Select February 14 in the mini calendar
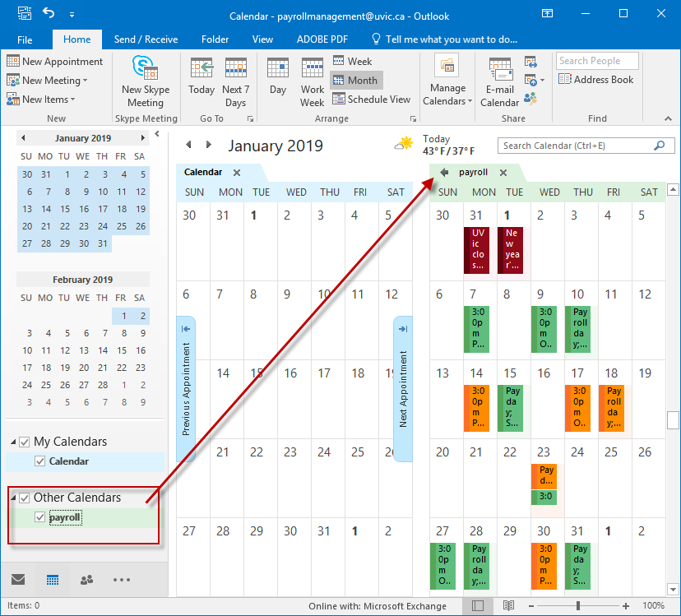This screenshot has height=616, width=681. (x=103, y=350)
